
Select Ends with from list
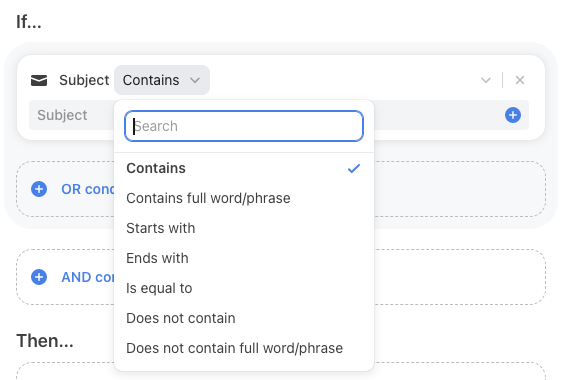(244, 258)
